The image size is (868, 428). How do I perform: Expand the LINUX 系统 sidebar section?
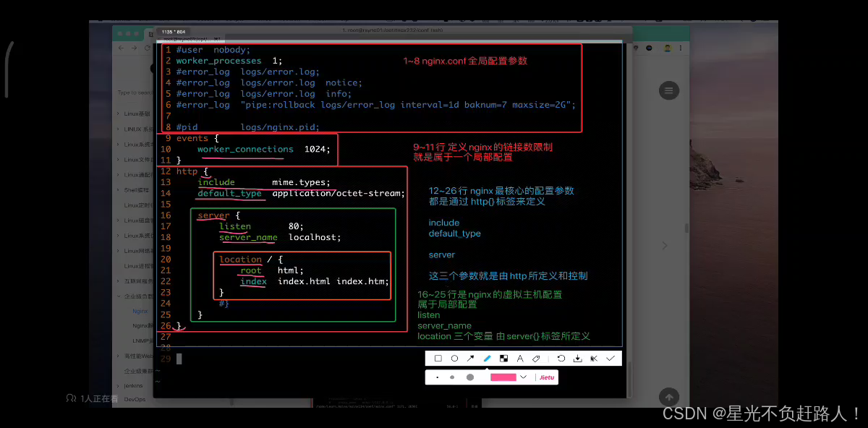pyautogui.click(x=135, y=129)
